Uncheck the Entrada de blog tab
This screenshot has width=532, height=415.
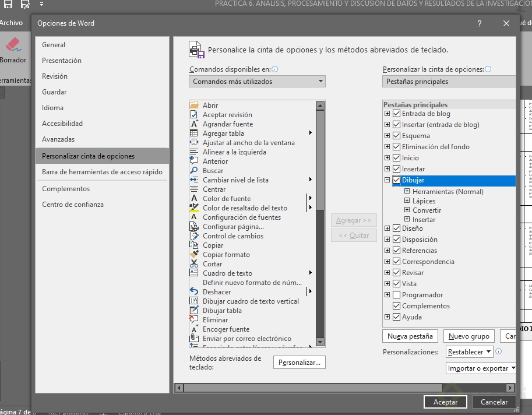(x=396, y=113)
